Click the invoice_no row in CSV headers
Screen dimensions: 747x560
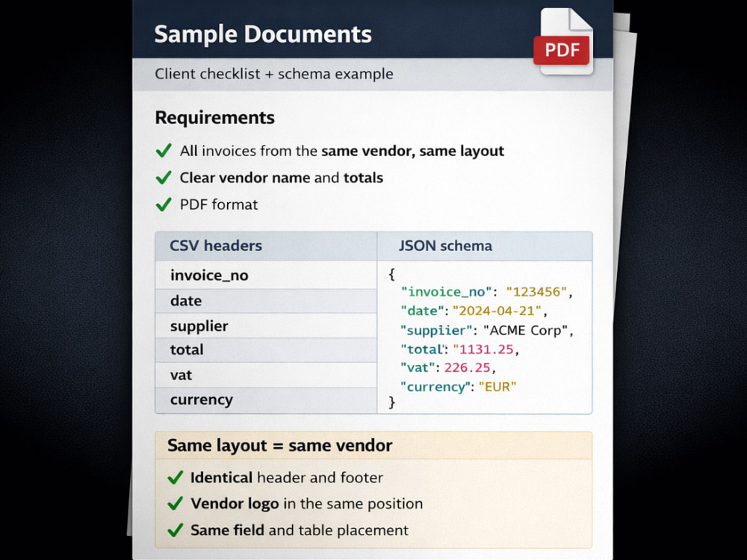pos(266,275)
